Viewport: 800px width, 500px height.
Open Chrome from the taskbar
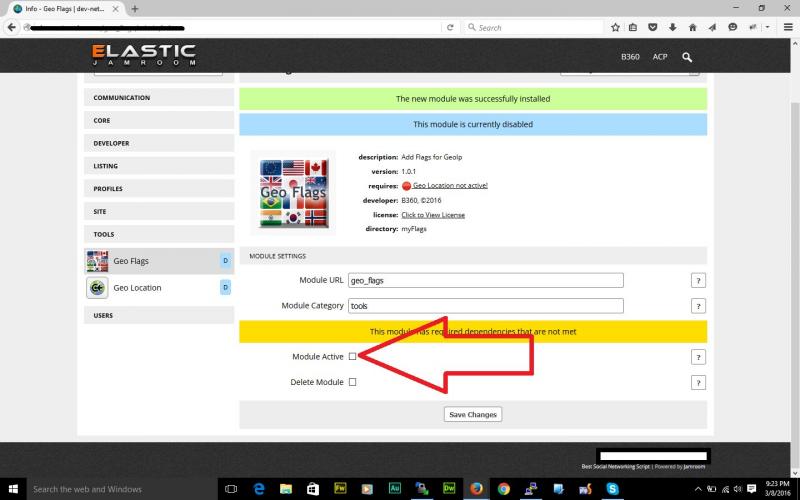[504, 489]
